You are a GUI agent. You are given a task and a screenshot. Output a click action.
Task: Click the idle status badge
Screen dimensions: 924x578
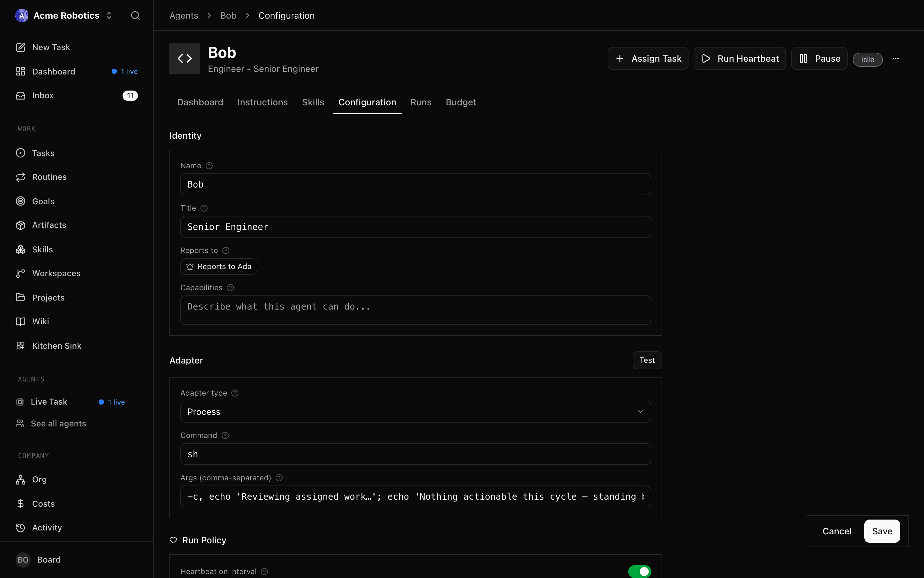pos(868,60)
